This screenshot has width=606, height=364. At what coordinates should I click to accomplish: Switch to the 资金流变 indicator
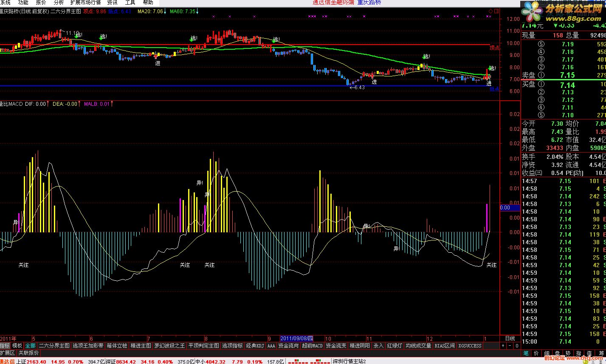click(x=336, y=346)
